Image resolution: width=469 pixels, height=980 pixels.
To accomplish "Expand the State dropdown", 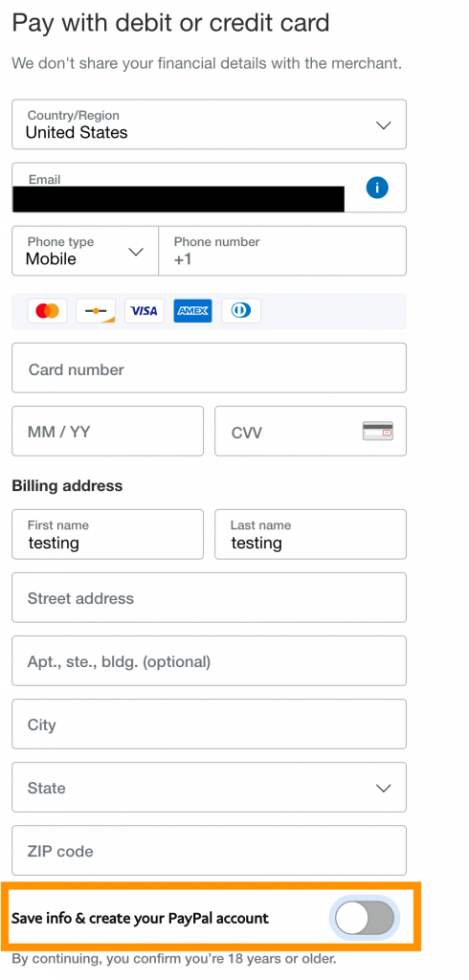I will [x=209, y=787].
